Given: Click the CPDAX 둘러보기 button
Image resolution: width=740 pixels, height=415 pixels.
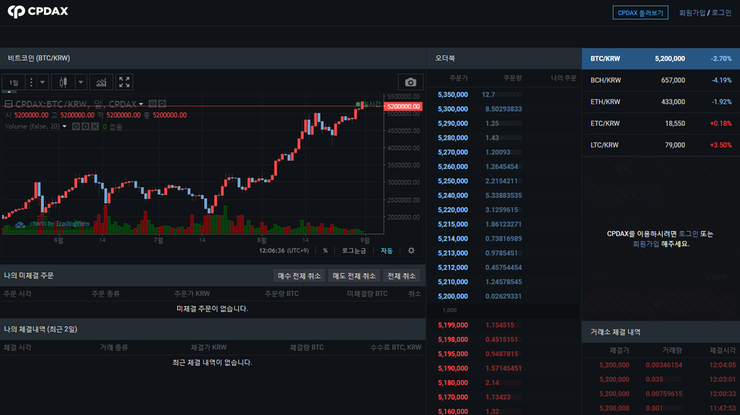Looking at the screenshot, I should click(x=640, y=13).
